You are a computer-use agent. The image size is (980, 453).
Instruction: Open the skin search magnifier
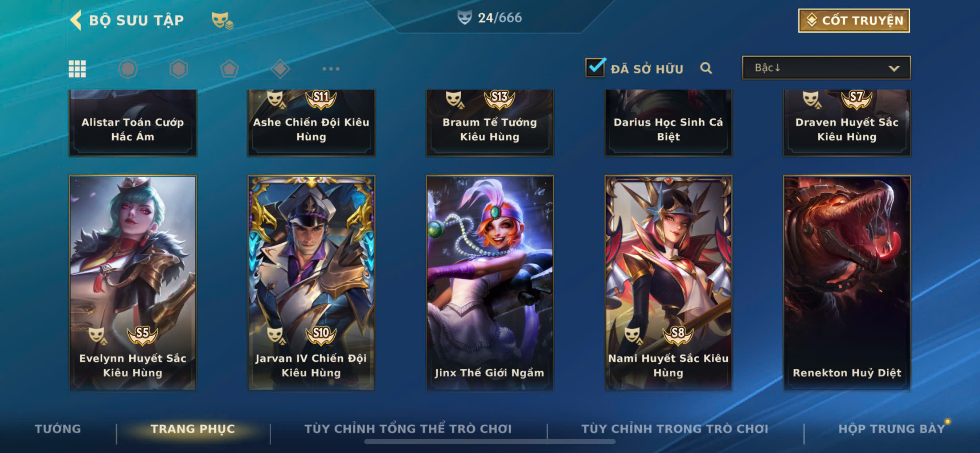(x=706, y=68)
